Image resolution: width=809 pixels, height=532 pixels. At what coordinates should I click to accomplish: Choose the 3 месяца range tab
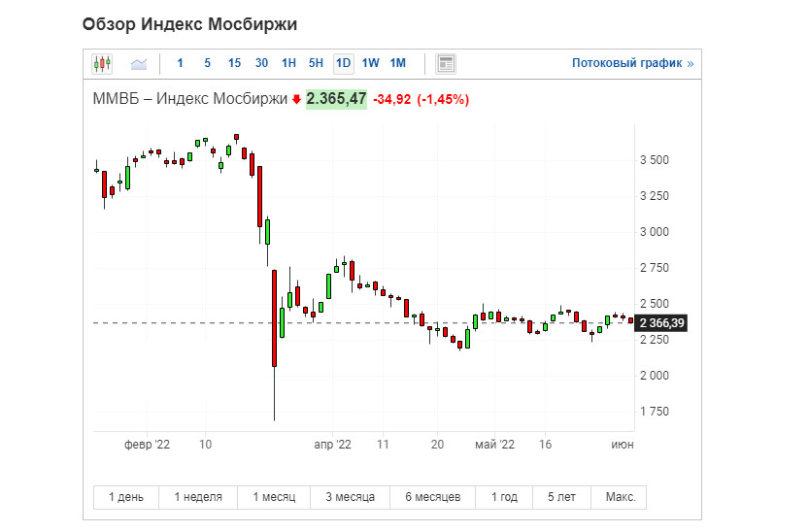[351, 497]
